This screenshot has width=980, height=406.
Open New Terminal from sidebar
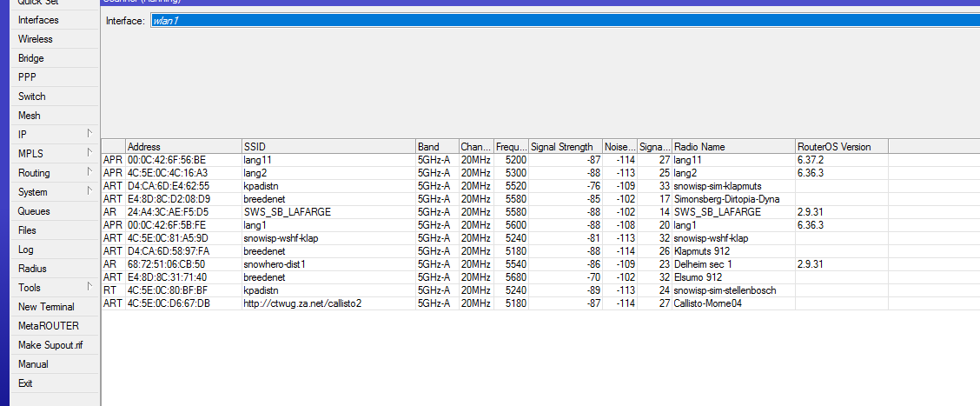pos(46,307)
